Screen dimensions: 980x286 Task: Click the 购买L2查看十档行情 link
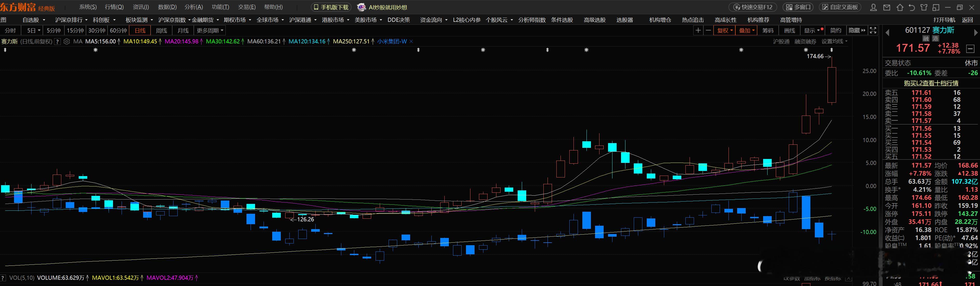click(x=931, y=83)
